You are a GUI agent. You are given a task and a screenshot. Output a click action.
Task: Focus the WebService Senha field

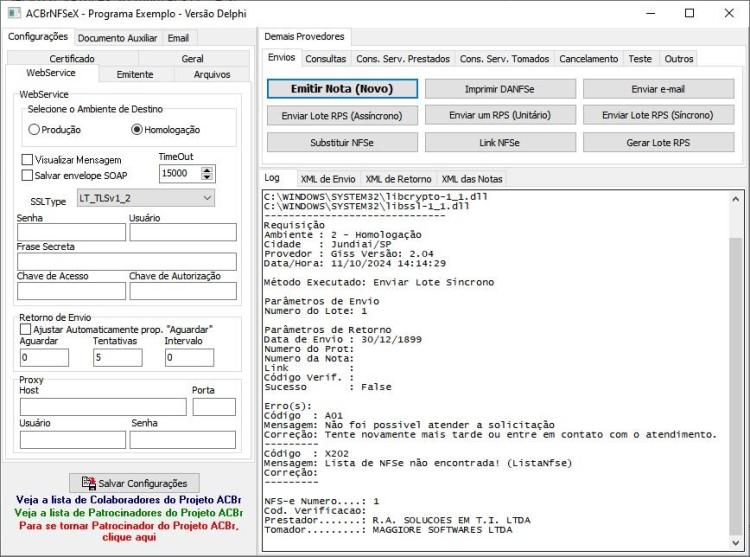[72, 232]
